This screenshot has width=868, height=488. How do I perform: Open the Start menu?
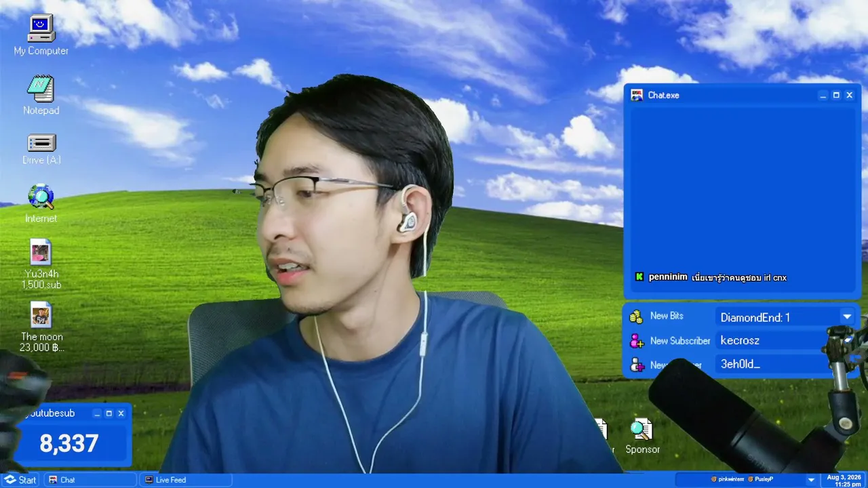(x=20, y=480)
